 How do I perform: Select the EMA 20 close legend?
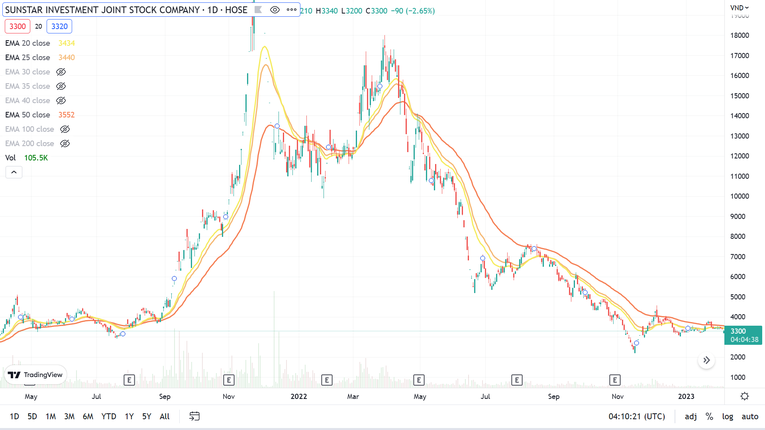click(x=27, y=43)
